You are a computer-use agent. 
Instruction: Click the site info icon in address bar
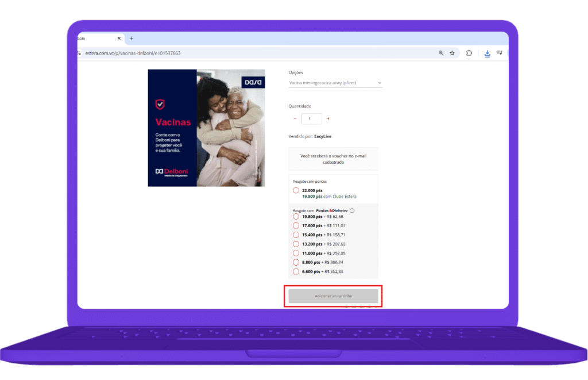point(78,53)
